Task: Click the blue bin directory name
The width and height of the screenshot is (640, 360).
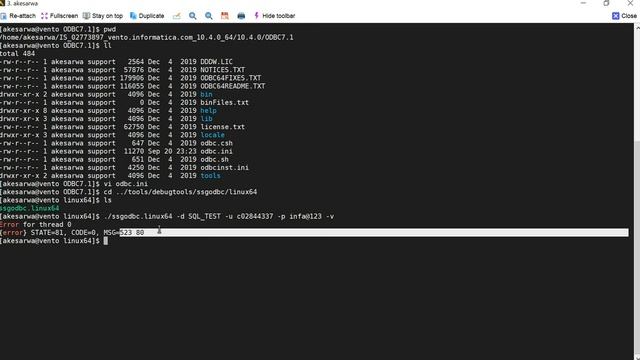Action: pos(206,94)
